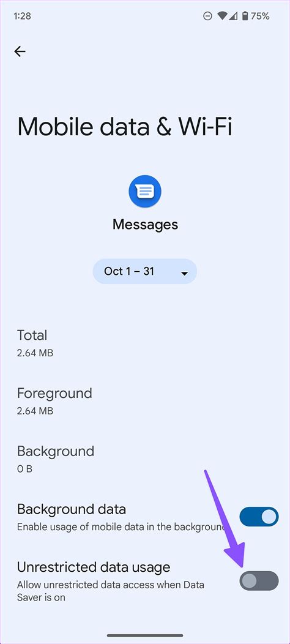
Task: Tap the Wi-Fi signal status icon
Action: click(222, 16)
